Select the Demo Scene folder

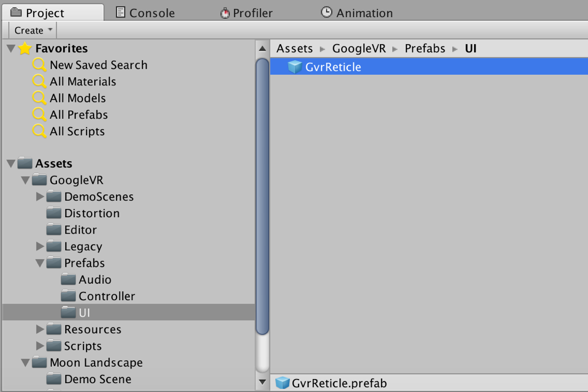[89, 379]
